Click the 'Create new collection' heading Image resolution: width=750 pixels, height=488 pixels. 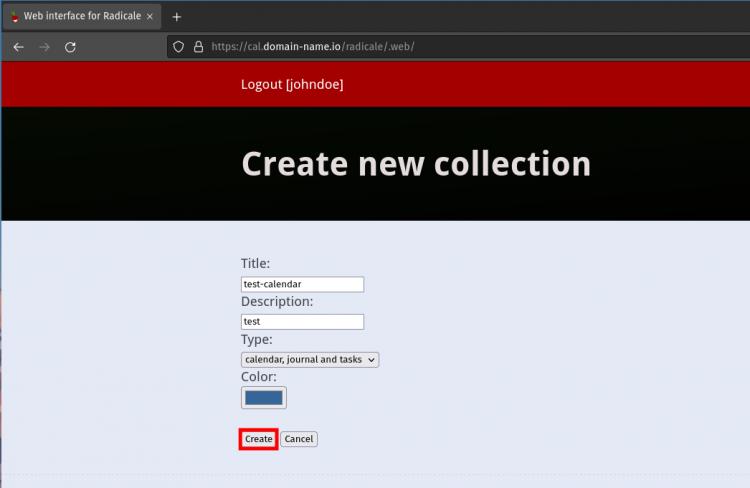coord(416,164)
